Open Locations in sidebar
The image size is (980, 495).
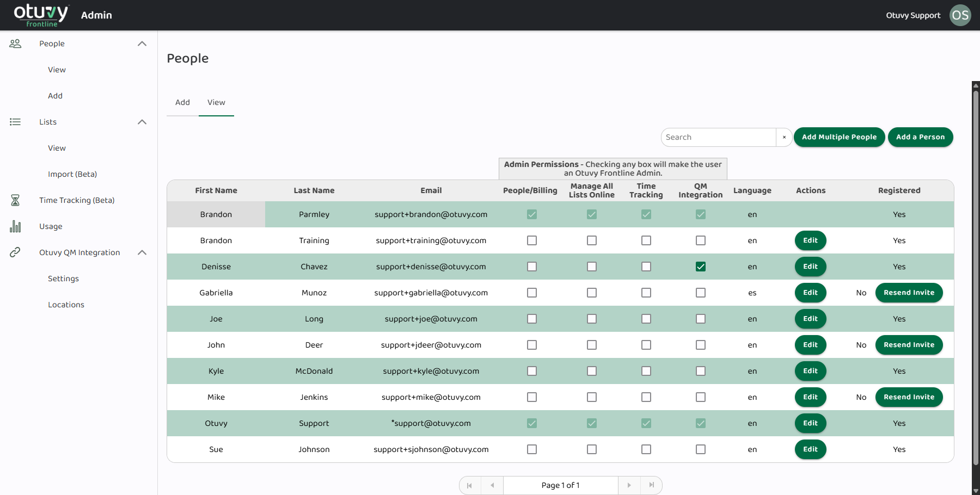66,305
